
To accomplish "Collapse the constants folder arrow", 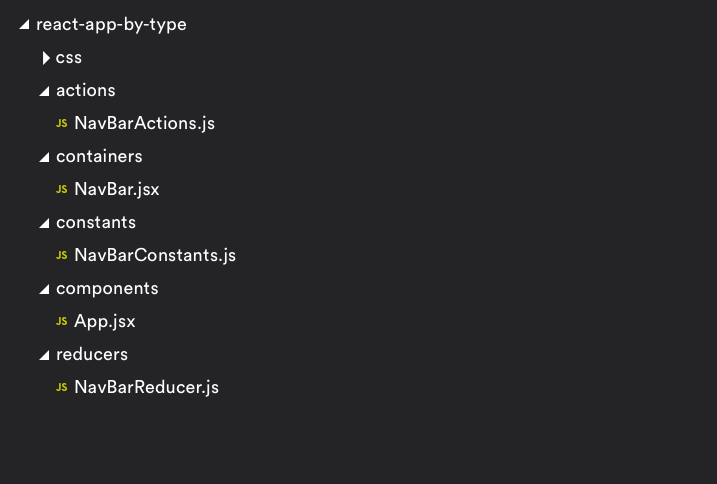I will 44,223.
